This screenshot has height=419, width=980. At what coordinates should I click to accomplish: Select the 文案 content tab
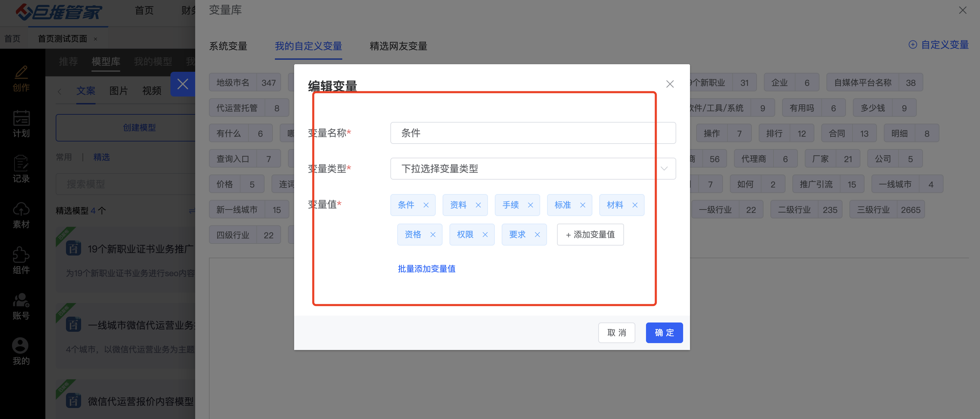(86, 91)
